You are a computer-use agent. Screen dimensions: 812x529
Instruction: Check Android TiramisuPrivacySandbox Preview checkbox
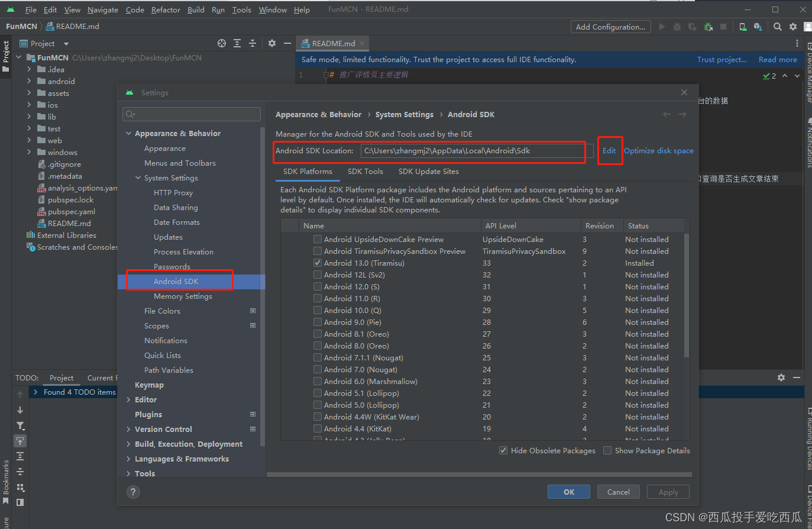tap(318, 251)
